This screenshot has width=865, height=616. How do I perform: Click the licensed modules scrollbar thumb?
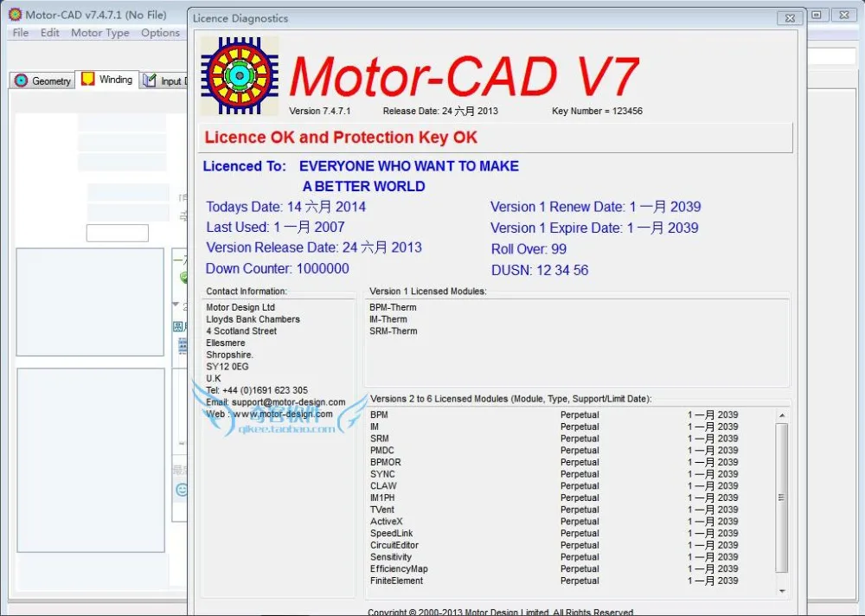pos(782,497)
